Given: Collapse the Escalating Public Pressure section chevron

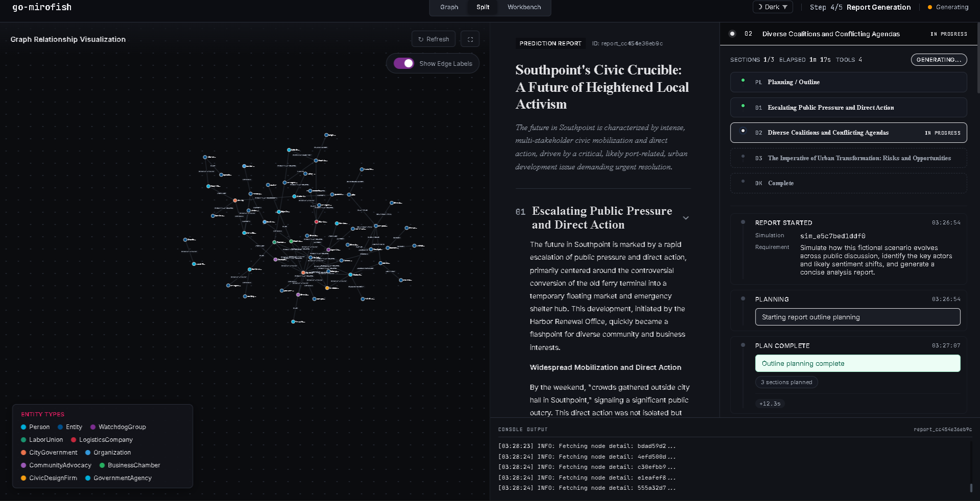Looking at the screenshot, I should tap(686, 218).
